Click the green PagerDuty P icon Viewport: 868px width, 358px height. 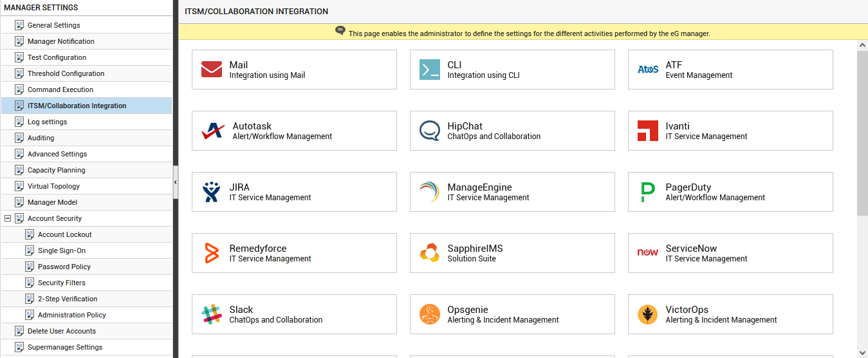tap(648, 192)
